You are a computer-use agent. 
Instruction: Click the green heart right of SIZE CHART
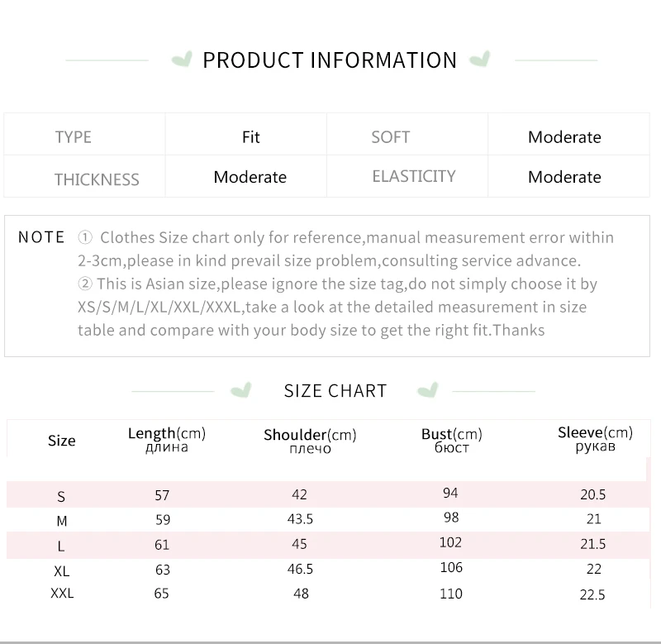pyautogui.click(x=428, y=390)
